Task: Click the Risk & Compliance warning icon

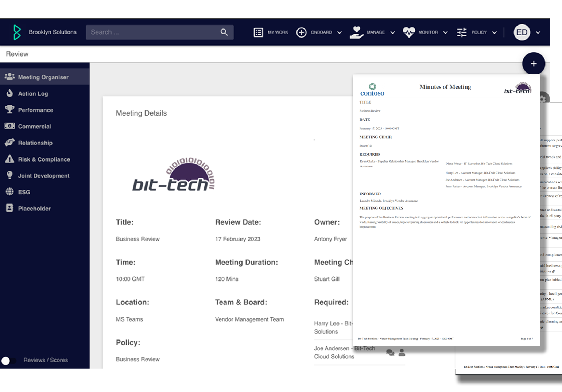Action: point(9,159)
